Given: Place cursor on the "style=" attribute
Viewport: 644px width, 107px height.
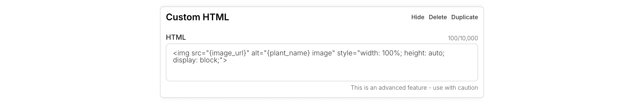Looking at the screenshot, I should tap(347, 53).
